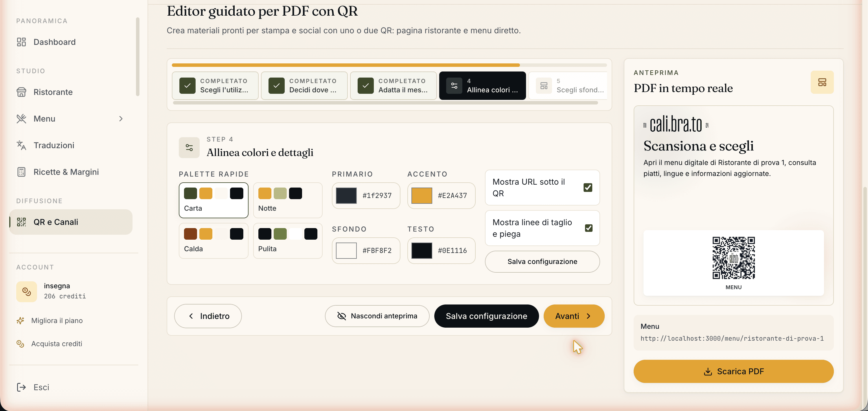Select the Carta quick palette

click(x=213, y=200)
